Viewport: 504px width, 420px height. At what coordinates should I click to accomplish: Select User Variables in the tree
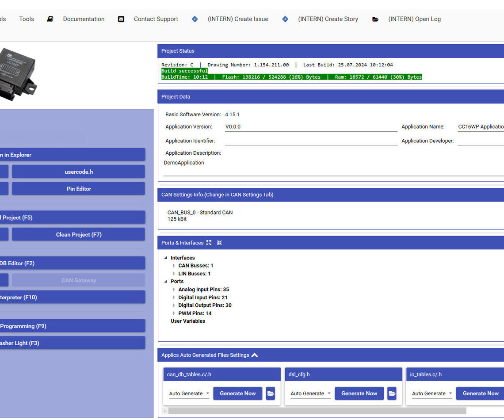point(188,321)
